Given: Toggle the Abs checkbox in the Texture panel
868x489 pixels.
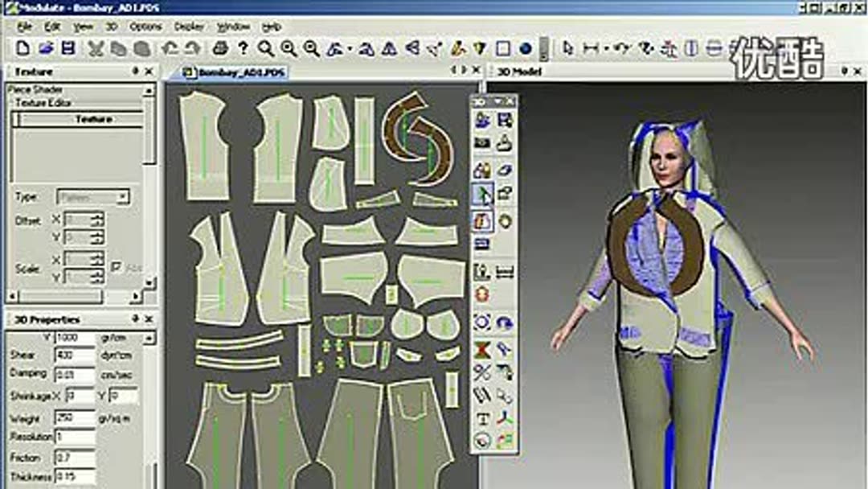Looking at the screenshot, I should tap(117, 265).
